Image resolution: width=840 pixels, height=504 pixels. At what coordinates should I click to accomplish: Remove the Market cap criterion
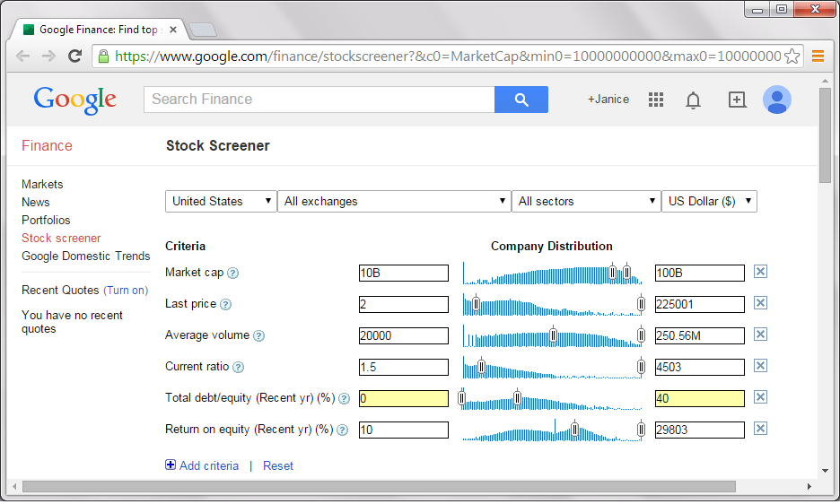coord(760,272)
